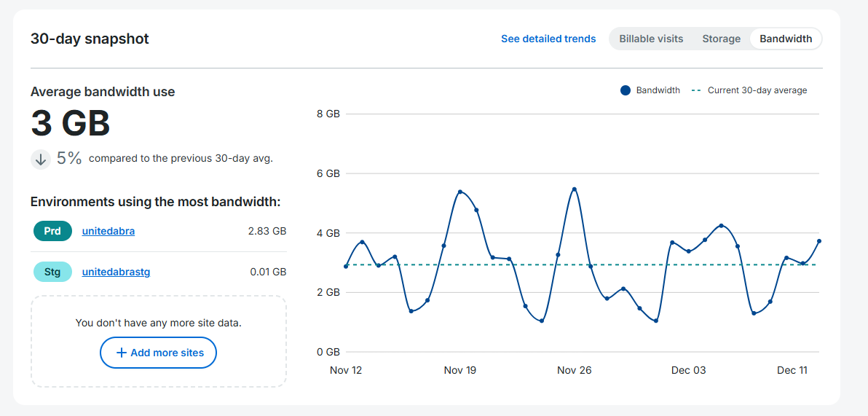Click the 2.83 GB bandwidth value

(x=267, y=232)
